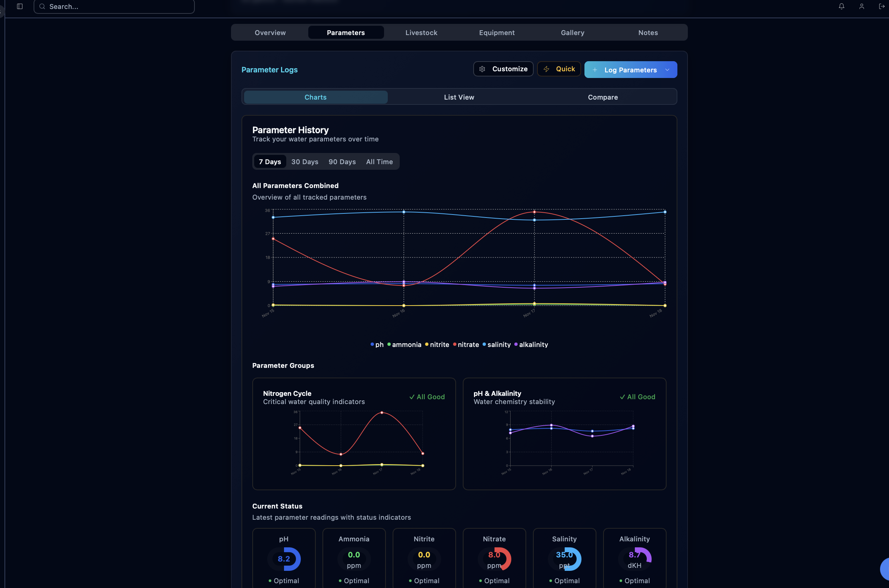Click the search magnifier icon
Image resolution: width=889 pixels, height=588 pixels.
click(x=43, y=6)
